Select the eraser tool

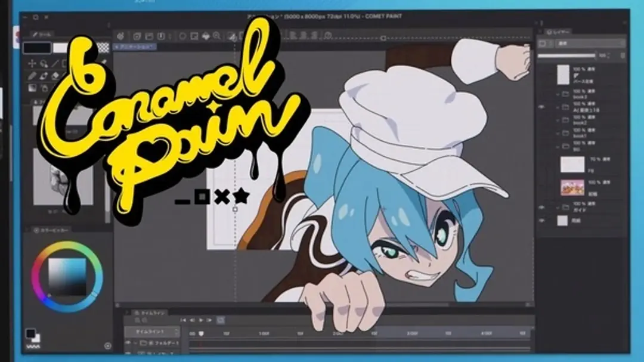pos(55,75)
